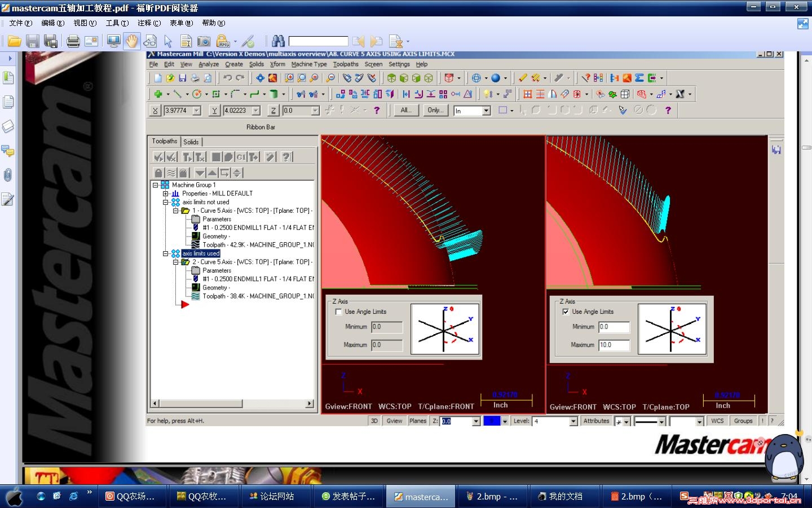The height and width of the screenshot is (508, 812).
Task: Open Mastercam Toolpaths menu
Action: click(346, 64)
